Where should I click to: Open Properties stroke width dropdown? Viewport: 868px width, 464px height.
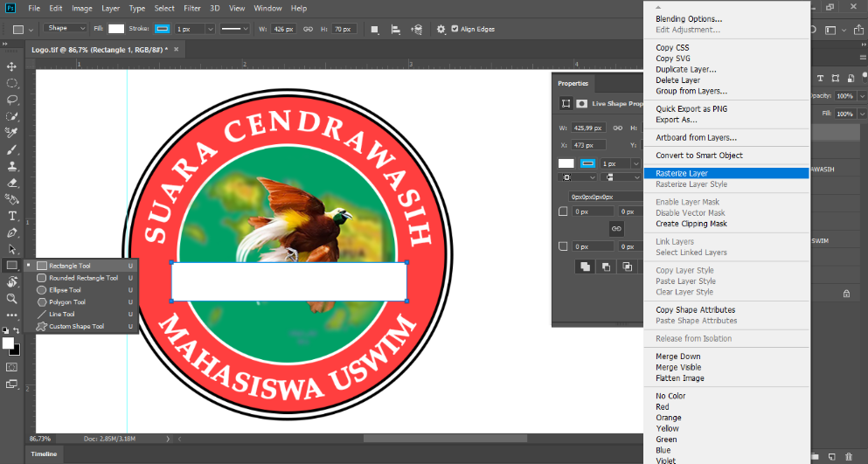tap(635, 163)
